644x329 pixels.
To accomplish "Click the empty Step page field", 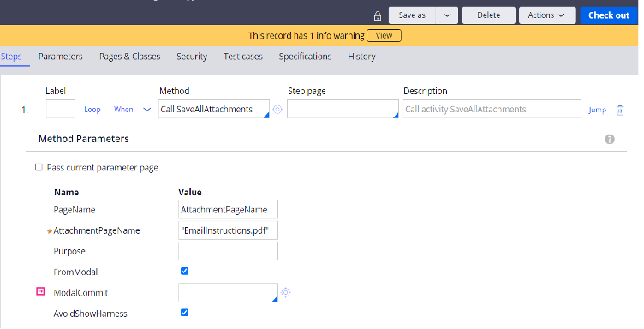I will coord(343,109).
